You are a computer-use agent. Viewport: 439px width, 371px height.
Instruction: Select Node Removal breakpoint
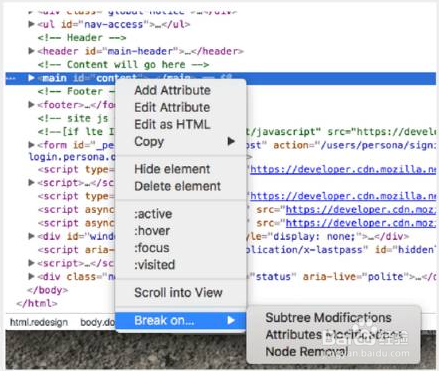click(x=307, y=352)
